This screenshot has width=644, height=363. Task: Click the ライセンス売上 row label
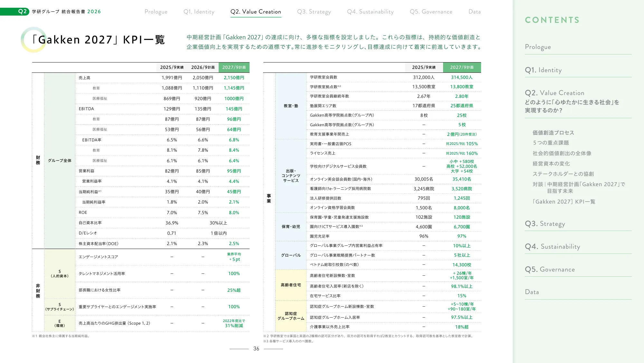coord(322,153)
